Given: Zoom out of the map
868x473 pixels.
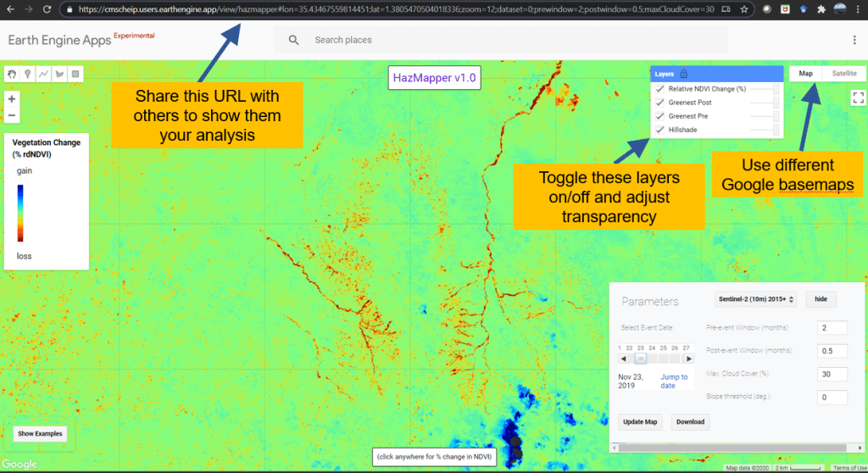Looking at the screenshot, I should 12,114.
